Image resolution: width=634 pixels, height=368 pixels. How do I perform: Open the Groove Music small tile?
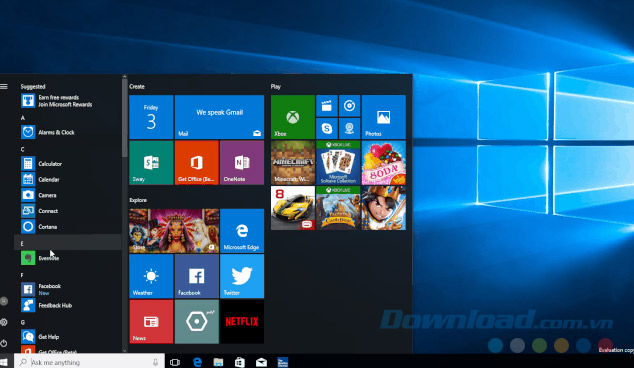349,106
